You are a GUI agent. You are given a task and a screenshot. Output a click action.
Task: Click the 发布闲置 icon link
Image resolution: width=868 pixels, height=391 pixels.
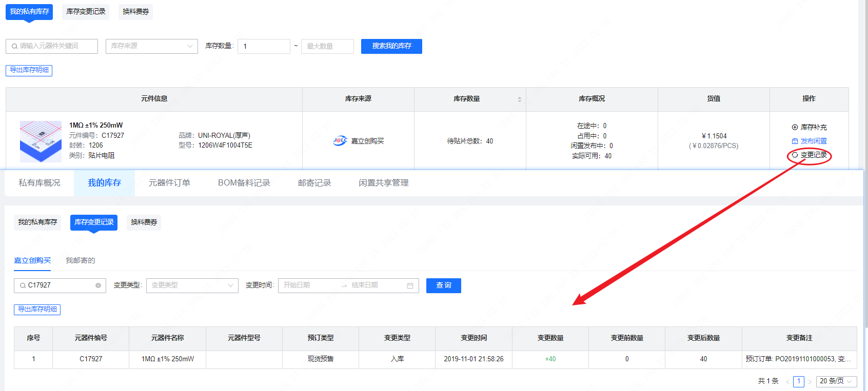795,141
